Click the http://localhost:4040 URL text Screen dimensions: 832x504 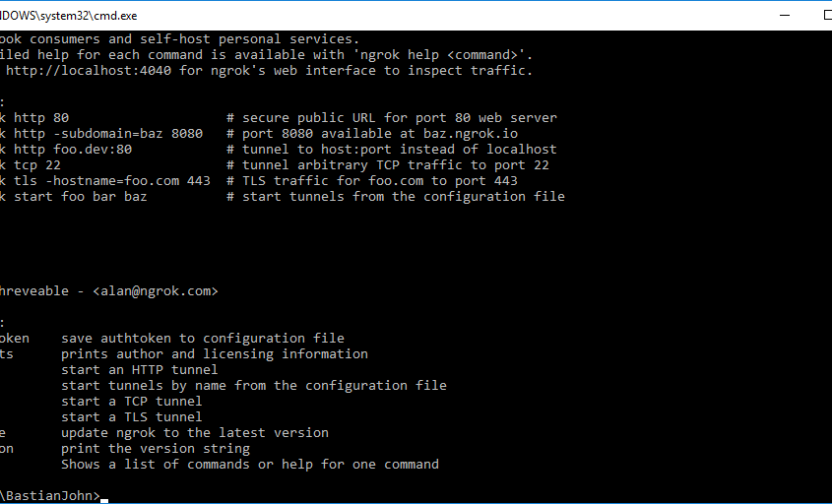tap(89, 70)
